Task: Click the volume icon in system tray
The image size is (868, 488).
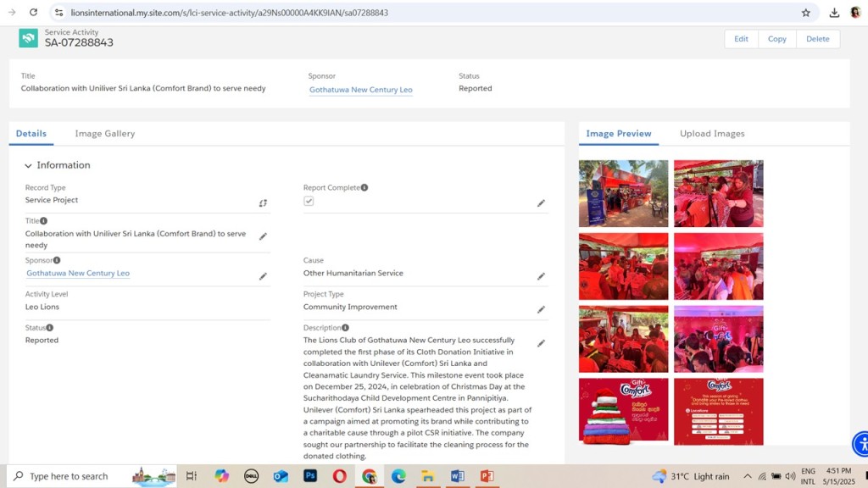Action: (x=791, y=476)
